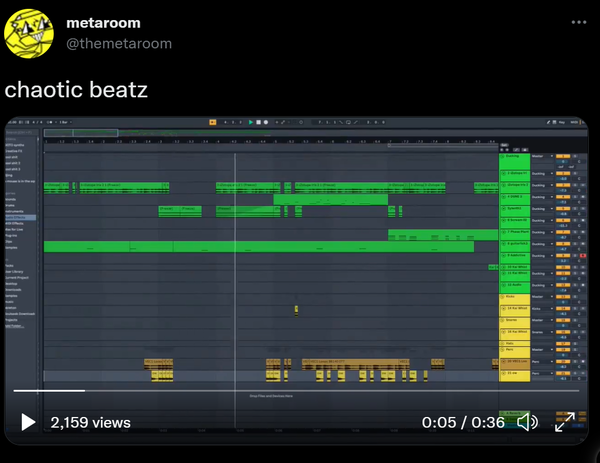
Task: Expand the video to fullscreen
Action: (565, 422)
